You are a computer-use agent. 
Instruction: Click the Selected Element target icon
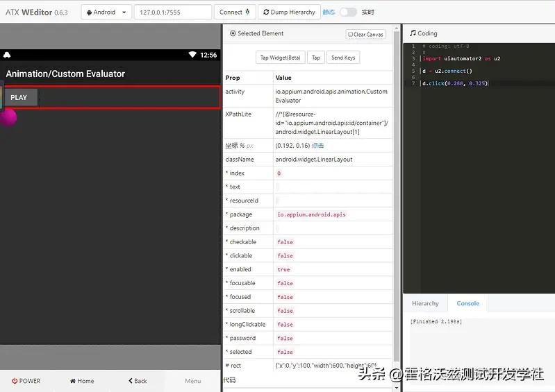233,33
